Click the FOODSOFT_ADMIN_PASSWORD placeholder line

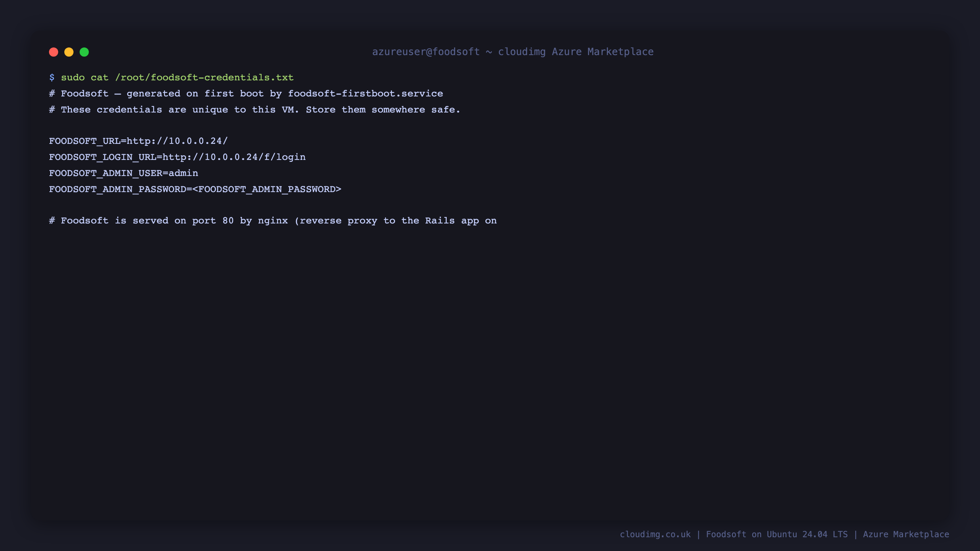[x=195, y=189]
